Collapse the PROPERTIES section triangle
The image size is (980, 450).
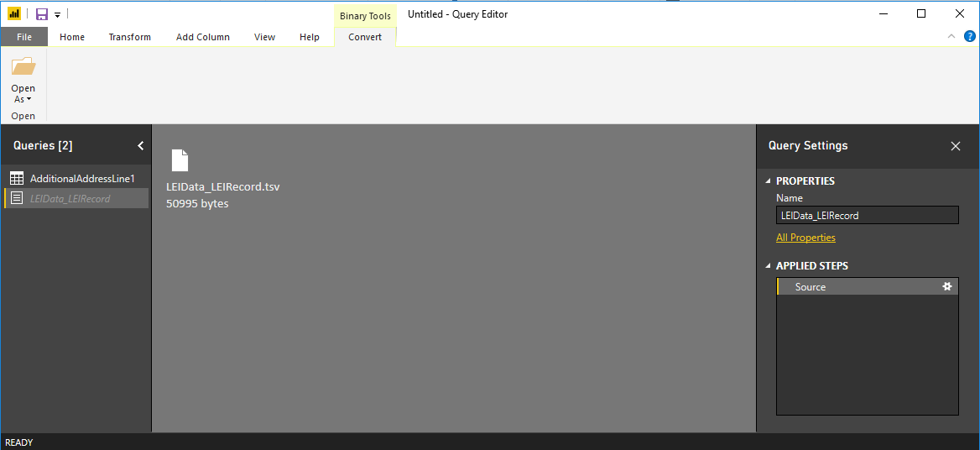point(768,181)
